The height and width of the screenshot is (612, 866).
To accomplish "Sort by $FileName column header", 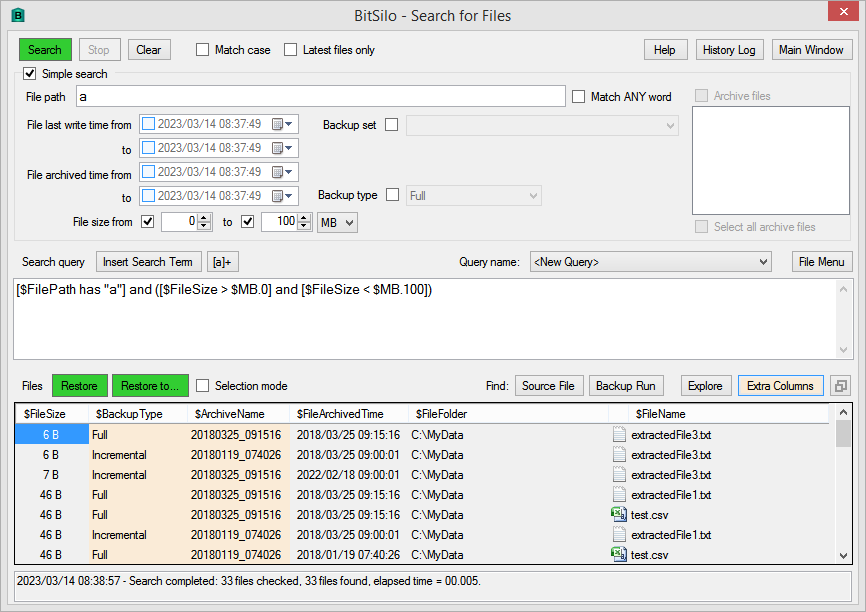I will tap(728, 414).
